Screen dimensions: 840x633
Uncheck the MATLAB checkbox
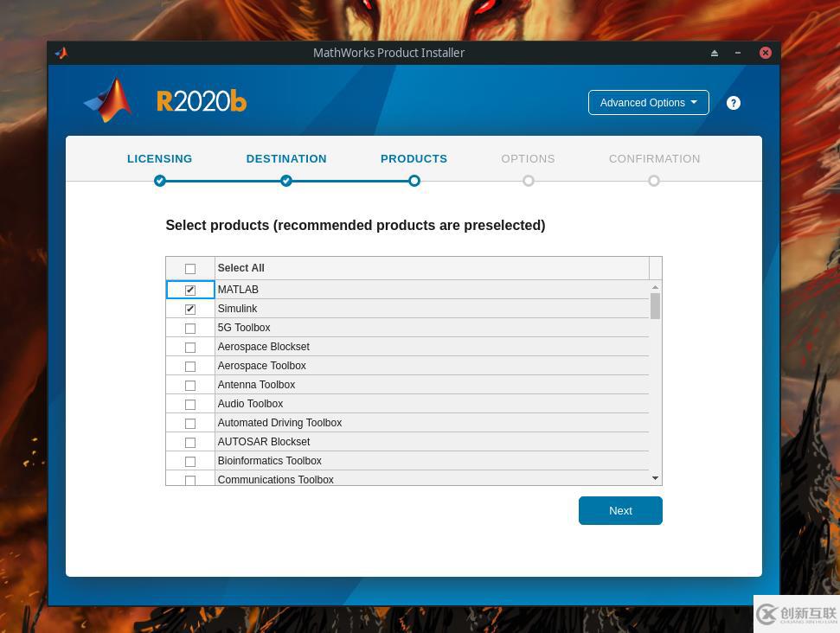190,290
